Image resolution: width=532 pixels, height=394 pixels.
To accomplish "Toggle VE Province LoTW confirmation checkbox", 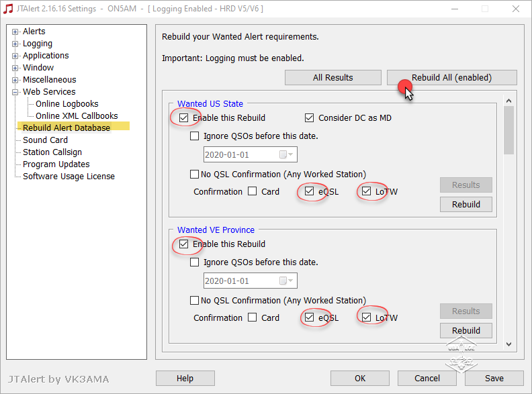I will (366, 317).
